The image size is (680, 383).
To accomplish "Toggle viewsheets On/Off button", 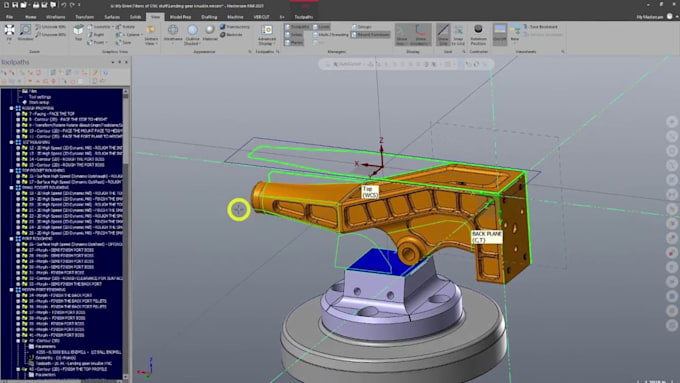I will pos(500,34).
